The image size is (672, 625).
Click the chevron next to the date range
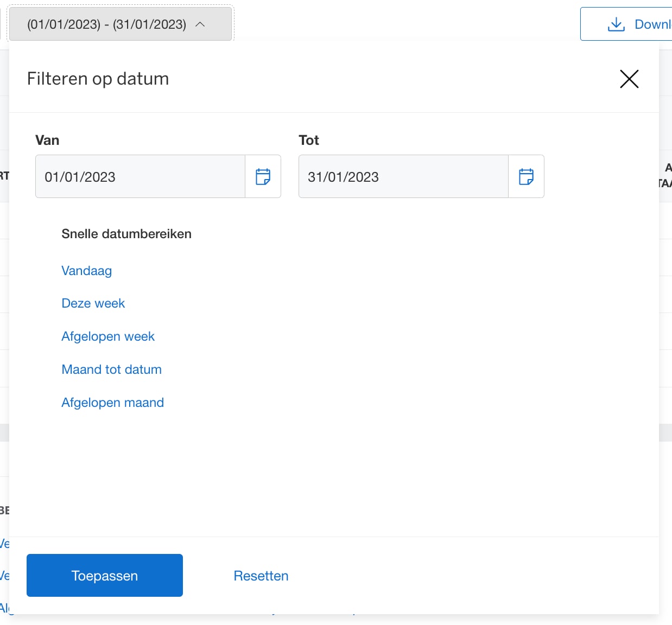(200, 24)
